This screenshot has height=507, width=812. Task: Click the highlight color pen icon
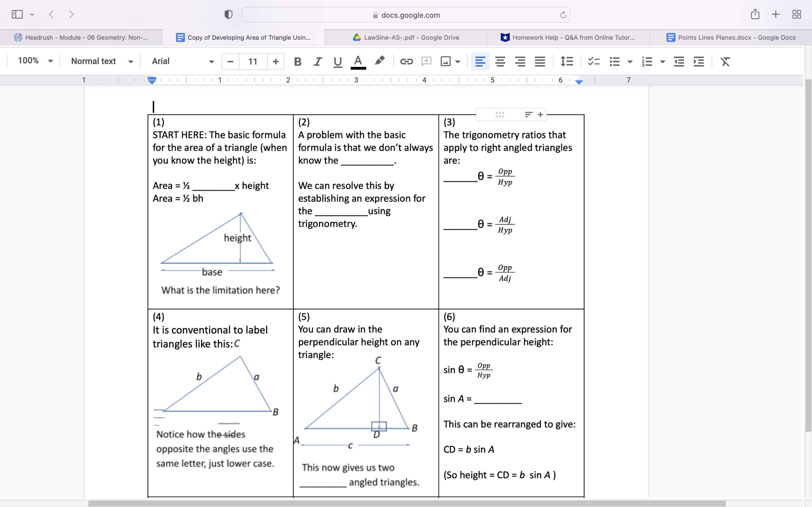[x=379, y=61]
